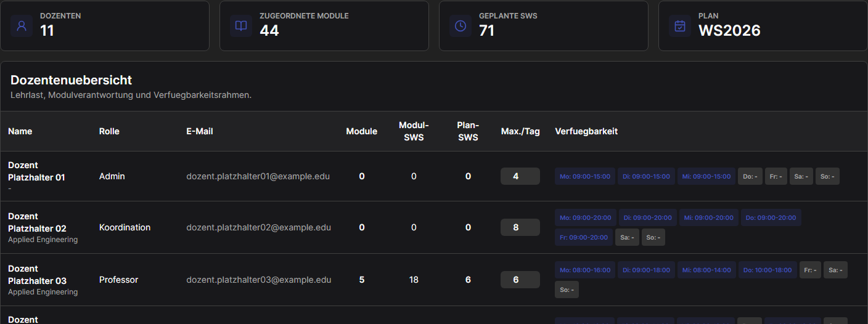Click the Koordination role cell

click(125, 227)
